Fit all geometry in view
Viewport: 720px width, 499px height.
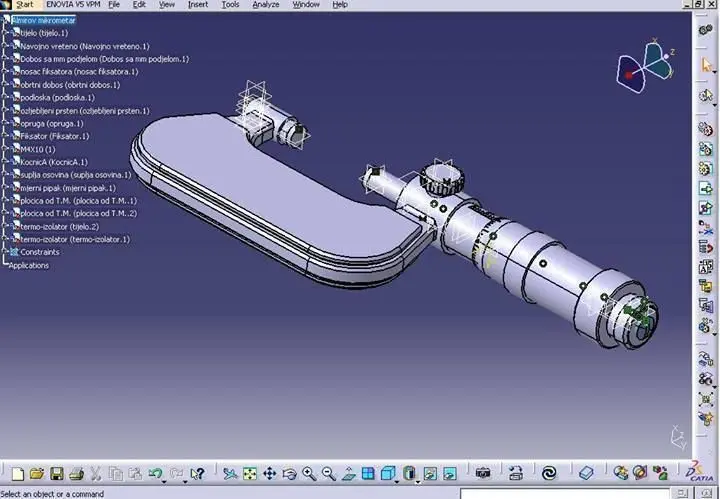[x=250, y=473]
